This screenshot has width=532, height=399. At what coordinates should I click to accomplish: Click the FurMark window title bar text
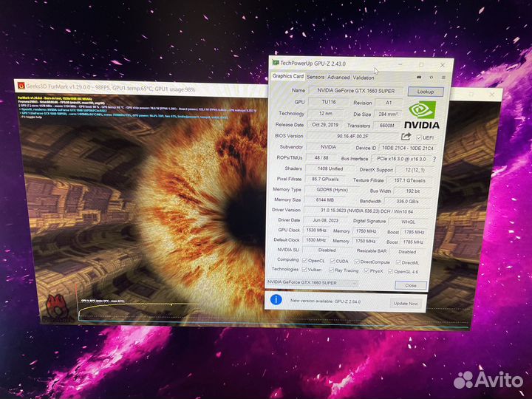point(111,88)
